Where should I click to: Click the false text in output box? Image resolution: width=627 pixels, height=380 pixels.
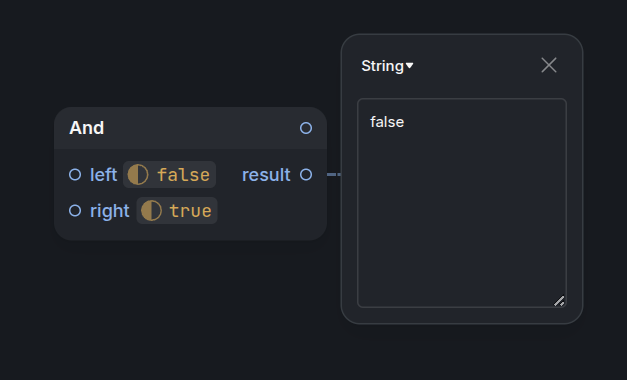[387, 122]
